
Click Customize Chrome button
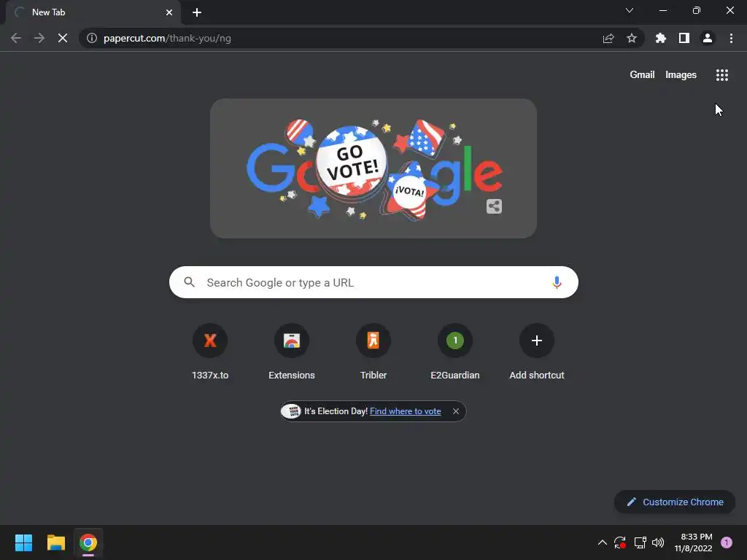pos(675,502)
